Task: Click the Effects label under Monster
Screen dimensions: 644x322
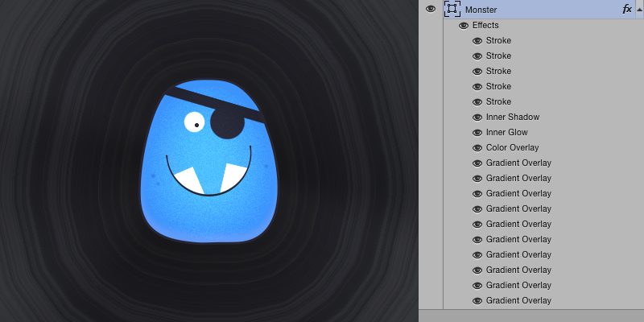Action: [x=485, y=26]
